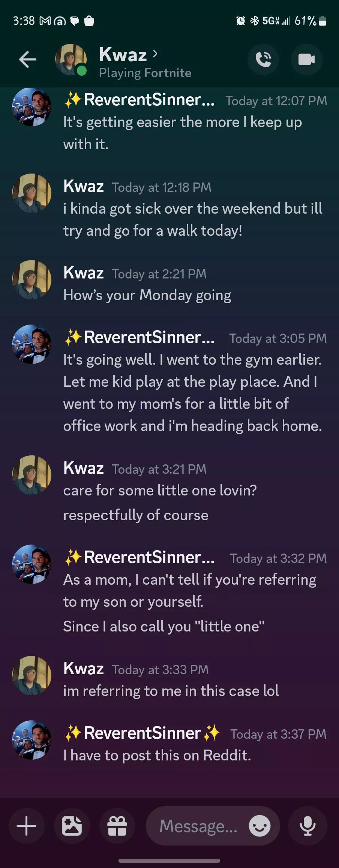This screenshot has height=868, width=339.
Task: Tap the 'Playing Fortnite' status text
Action: click(145, 73)
